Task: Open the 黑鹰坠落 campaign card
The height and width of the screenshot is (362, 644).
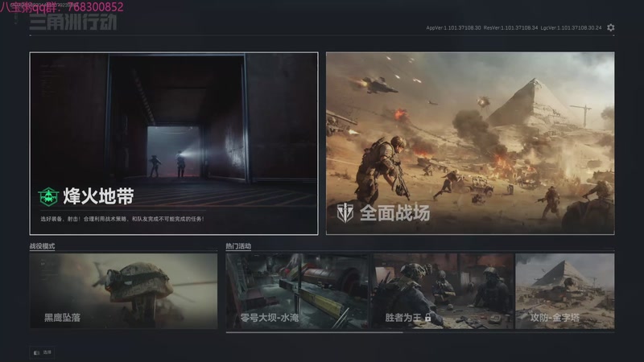Action: [x=123, y=291]
